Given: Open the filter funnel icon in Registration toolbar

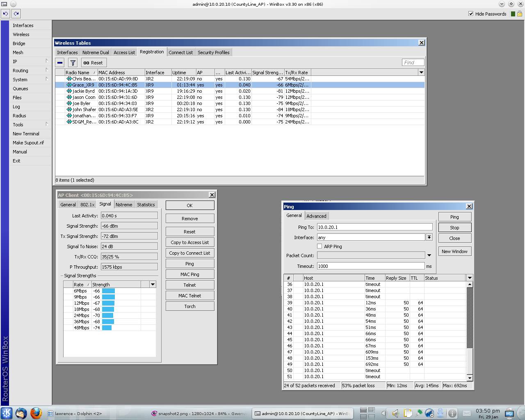Looking at the screenshot, I should coord(73,62).
